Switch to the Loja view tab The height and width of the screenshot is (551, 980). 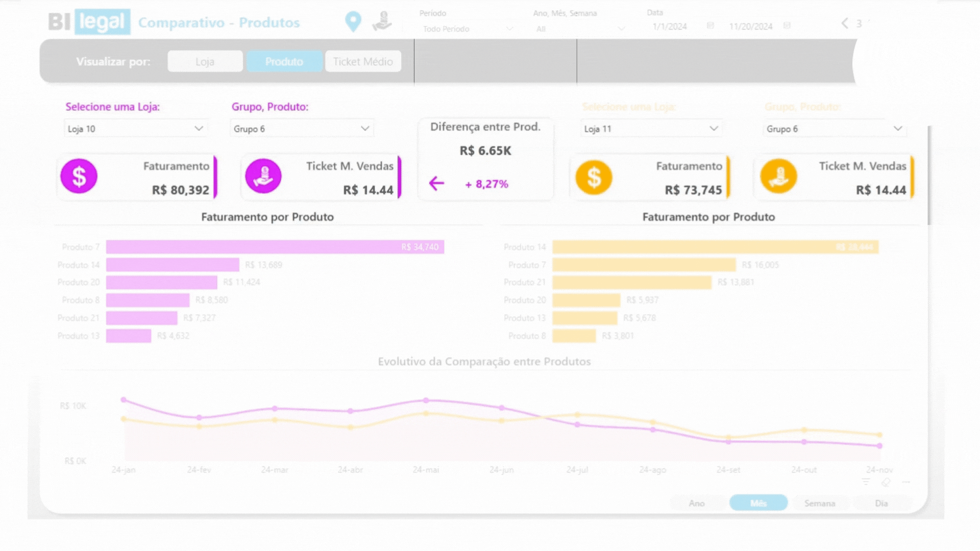pos(205,62)
